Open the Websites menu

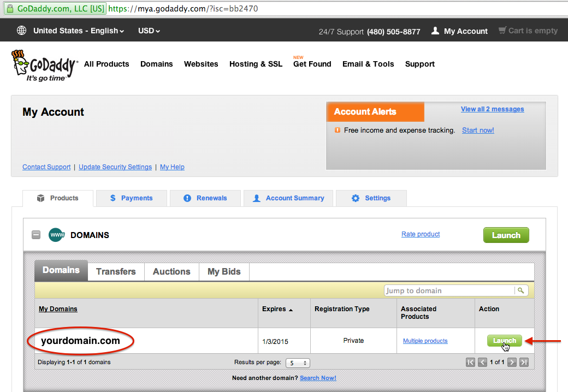[x=201, y=64]
